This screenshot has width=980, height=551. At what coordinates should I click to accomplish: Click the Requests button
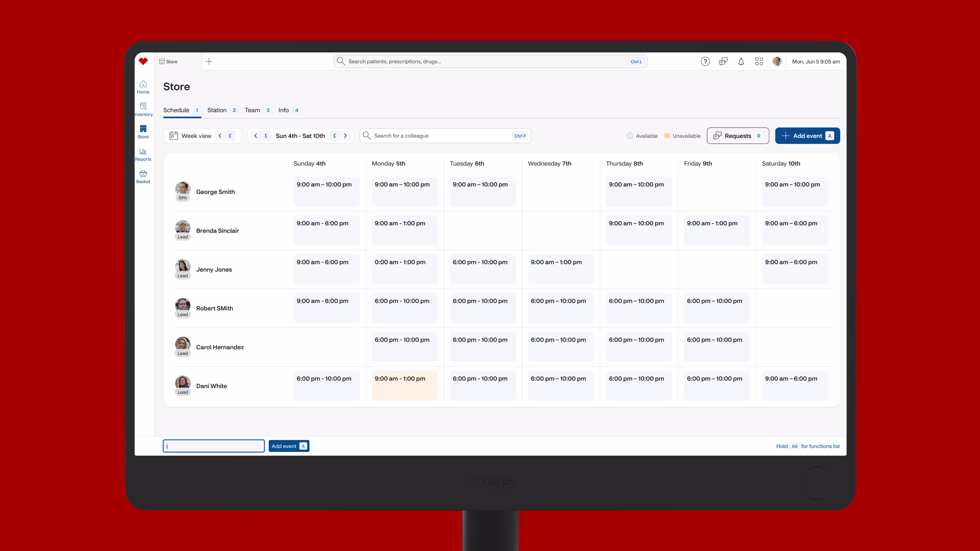pos(737,136)
